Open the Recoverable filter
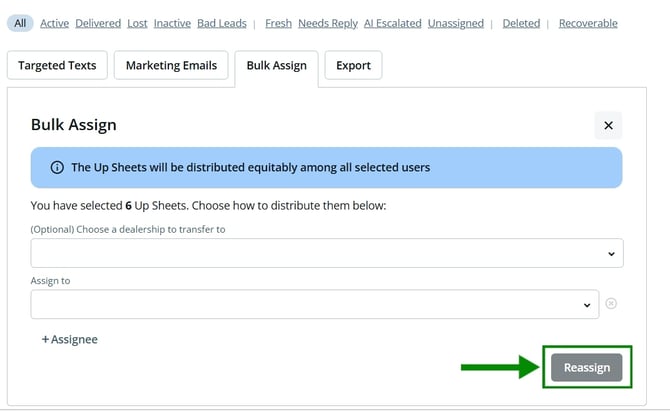Viewport: 670px width, 411px height. pos(588,23)
